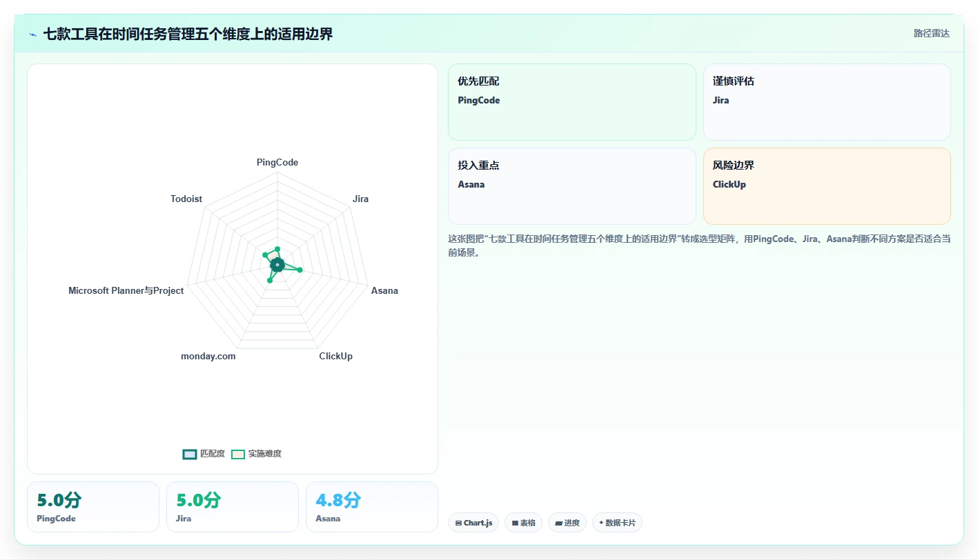Click the ClickUp axis label on the radar chart

coord(335,356)
